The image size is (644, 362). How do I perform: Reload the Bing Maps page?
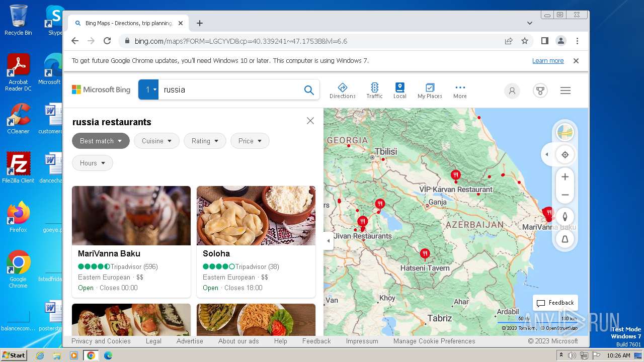pyautogui.click(x=107, y=41)
